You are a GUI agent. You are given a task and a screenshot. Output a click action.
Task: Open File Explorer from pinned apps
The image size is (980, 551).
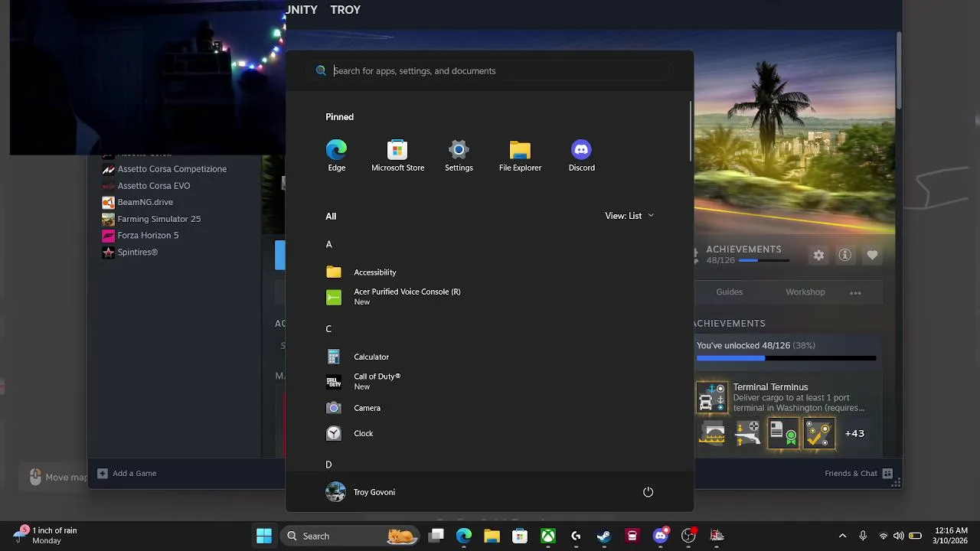(520, 155)
